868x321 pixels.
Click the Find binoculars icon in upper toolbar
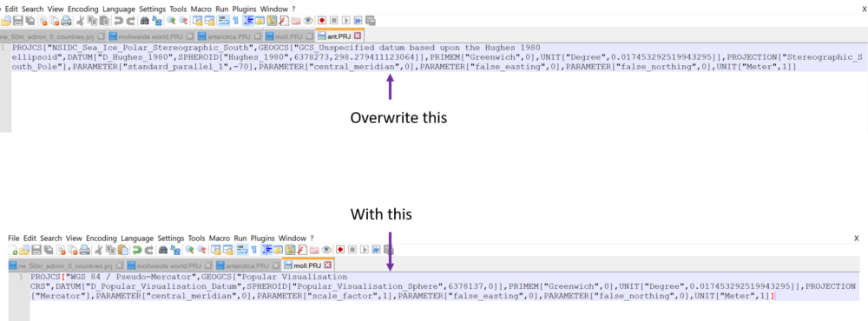(144, 21)
